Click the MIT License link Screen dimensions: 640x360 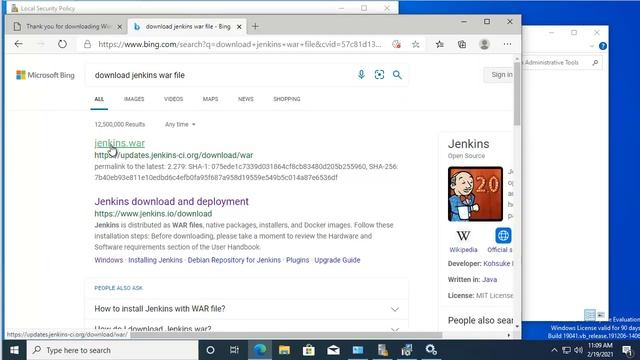[x=494, y=296]
